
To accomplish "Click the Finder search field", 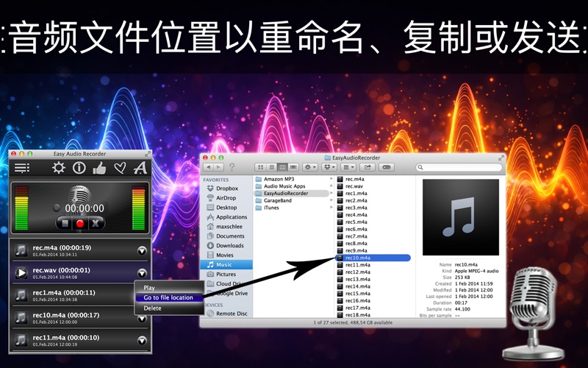I will point(459,167).
